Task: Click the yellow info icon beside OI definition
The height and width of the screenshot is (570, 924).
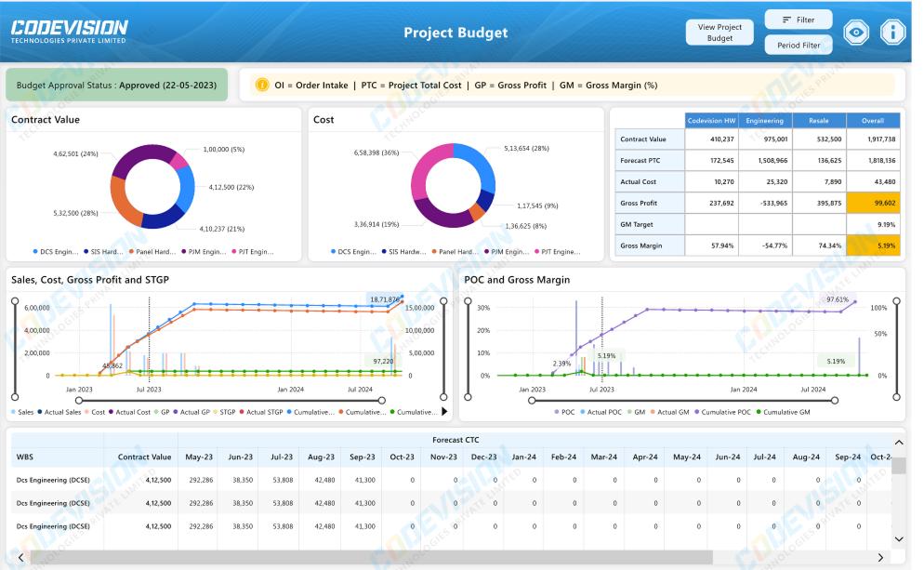Action: tap(262, 86)
